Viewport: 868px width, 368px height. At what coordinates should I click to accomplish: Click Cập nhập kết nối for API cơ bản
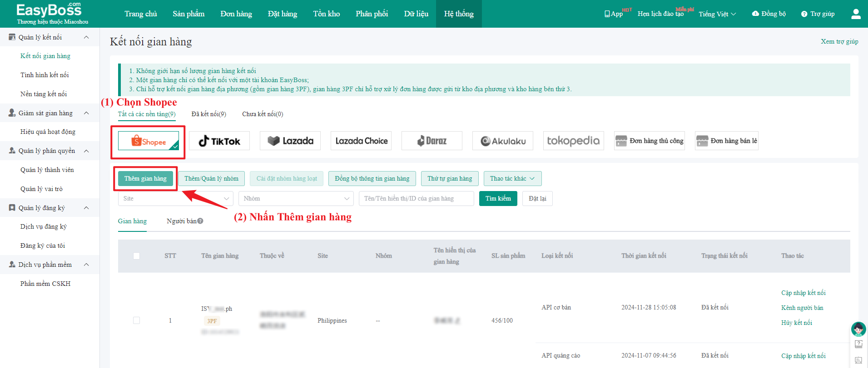tap(804, 293)
